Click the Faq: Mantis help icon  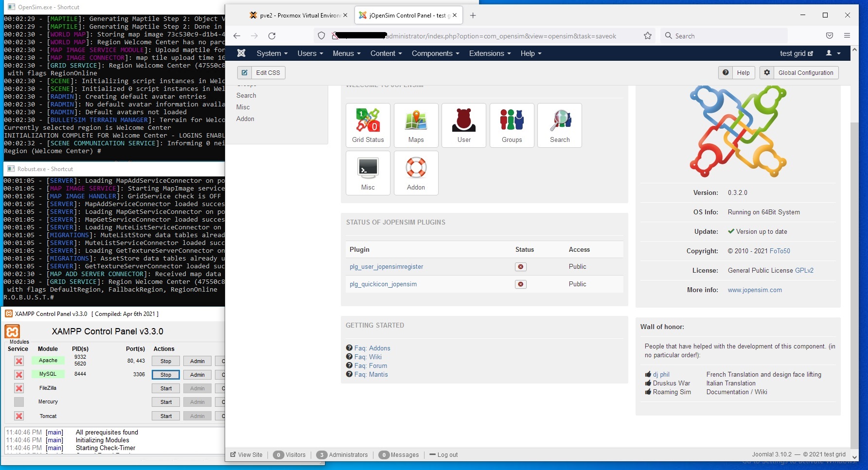pos(349,374)
